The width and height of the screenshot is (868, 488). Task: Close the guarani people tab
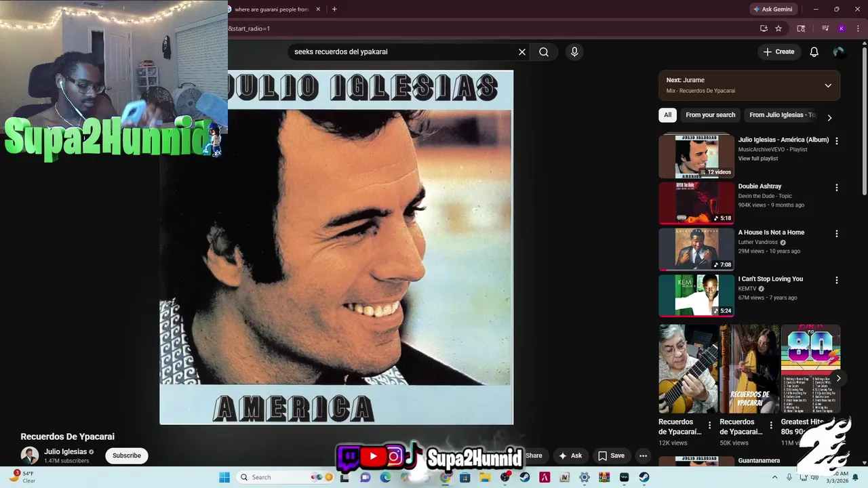(x=317, y=9)
